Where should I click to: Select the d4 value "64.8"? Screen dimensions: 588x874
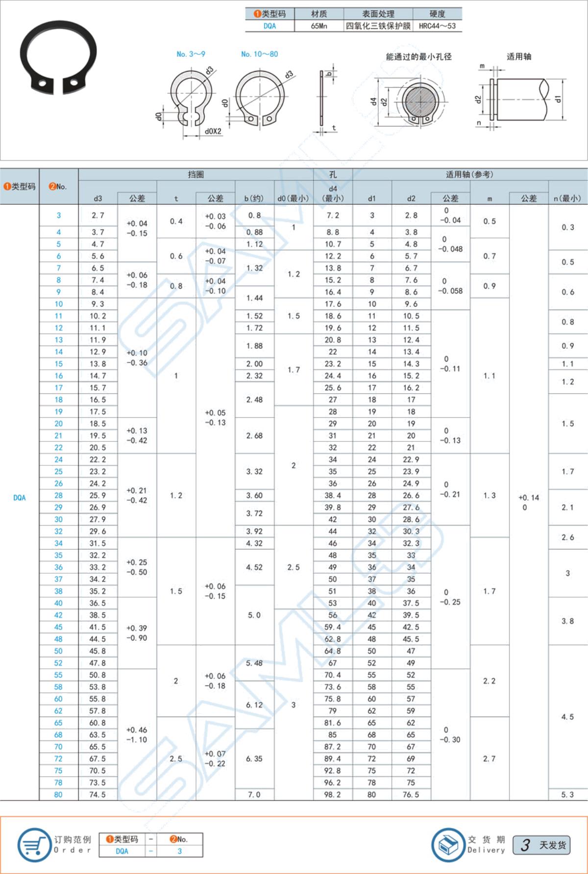pyautogui.click(x=333, y=651)
